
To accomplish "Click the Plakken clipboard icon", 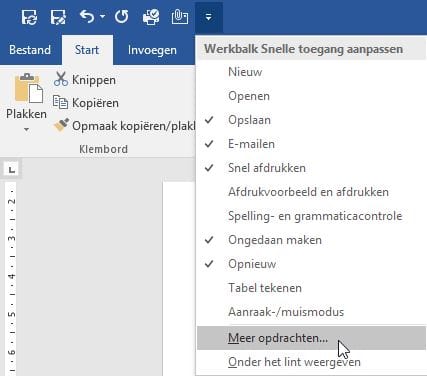I will [x=28, y=88].
